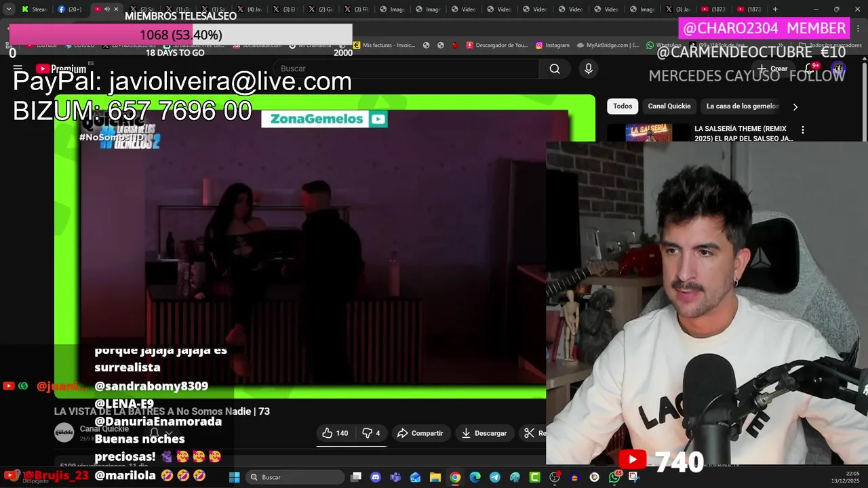Click the YouTube search magnifier icon
The width and height of the screenshot is (868, 488).
[555, 68]
